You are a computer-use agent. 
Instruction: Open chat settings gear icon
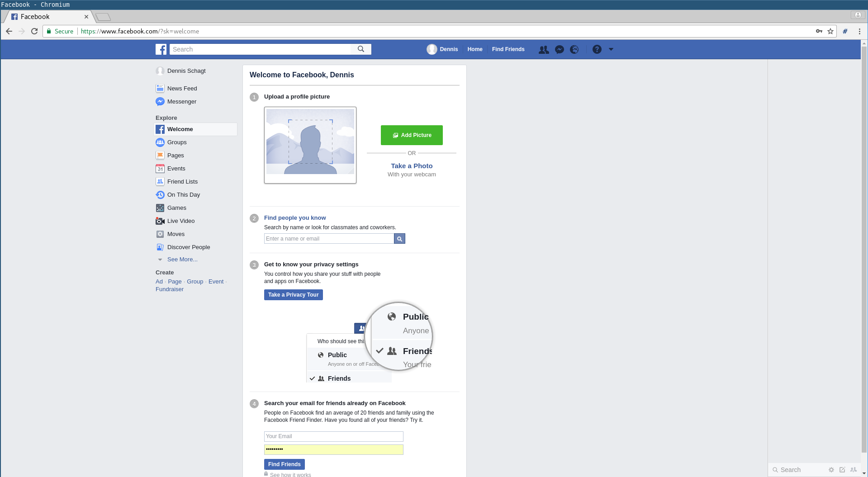tap(831, 470)
